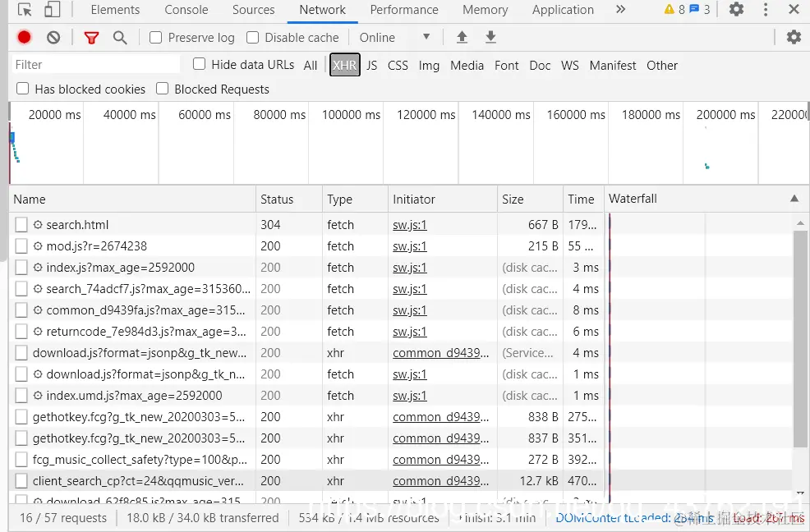Open sw.js:1 initiator link for search.html
810x532 pixels.
click(x=410, y=225)
